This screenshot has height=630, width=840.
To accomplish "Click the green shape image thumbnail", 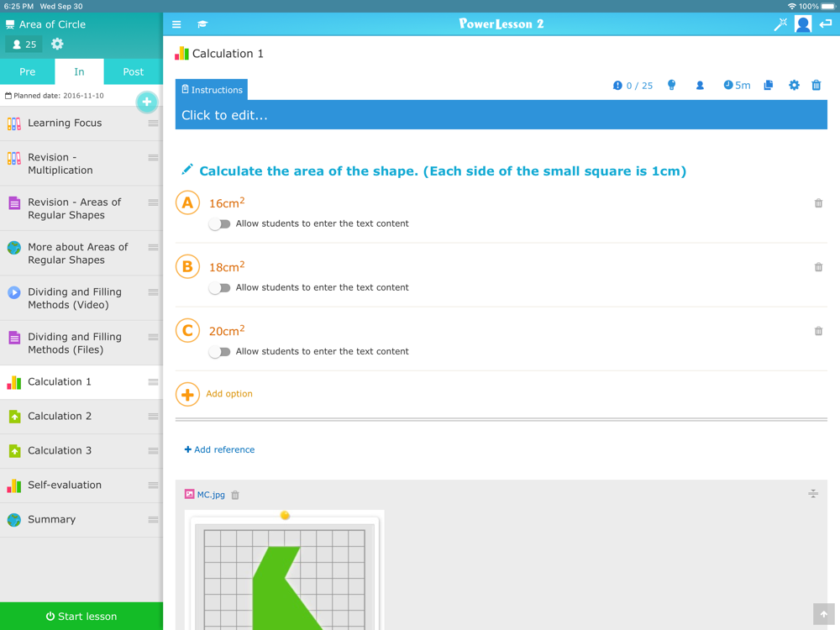I will click(x=285, y=573).
